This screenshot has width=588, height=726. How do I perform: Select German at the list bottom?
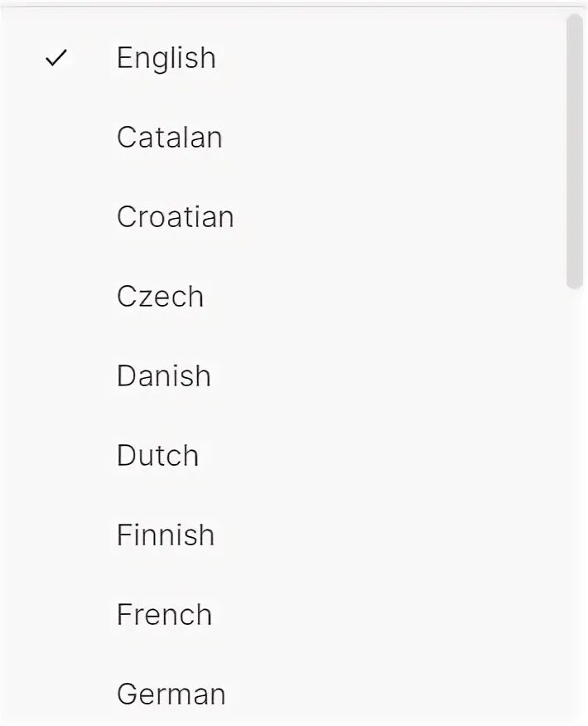tap(171, 695)
